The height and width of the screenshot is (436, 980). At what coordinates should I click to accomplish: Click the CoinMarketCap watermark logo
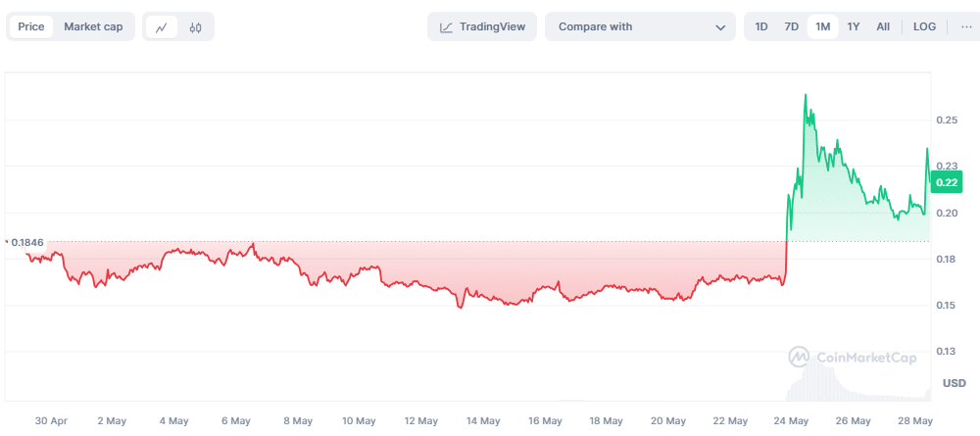800,358
